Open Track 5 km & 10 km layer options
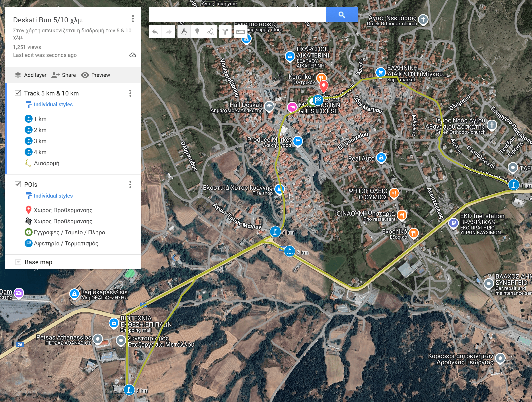532x402 pixels. [x=130, y=93]
